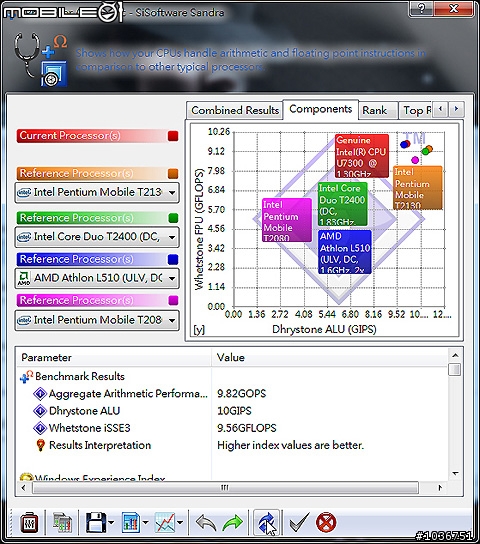Click the 10GIPS value cell

[x=234, y=411]
